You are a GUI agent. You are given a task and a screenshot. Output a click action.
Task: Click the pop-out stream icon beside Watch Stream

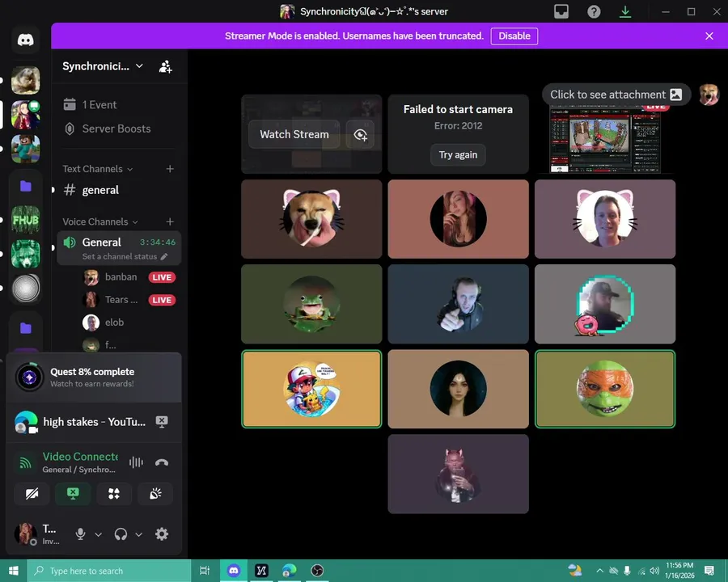tap(360, 135)
